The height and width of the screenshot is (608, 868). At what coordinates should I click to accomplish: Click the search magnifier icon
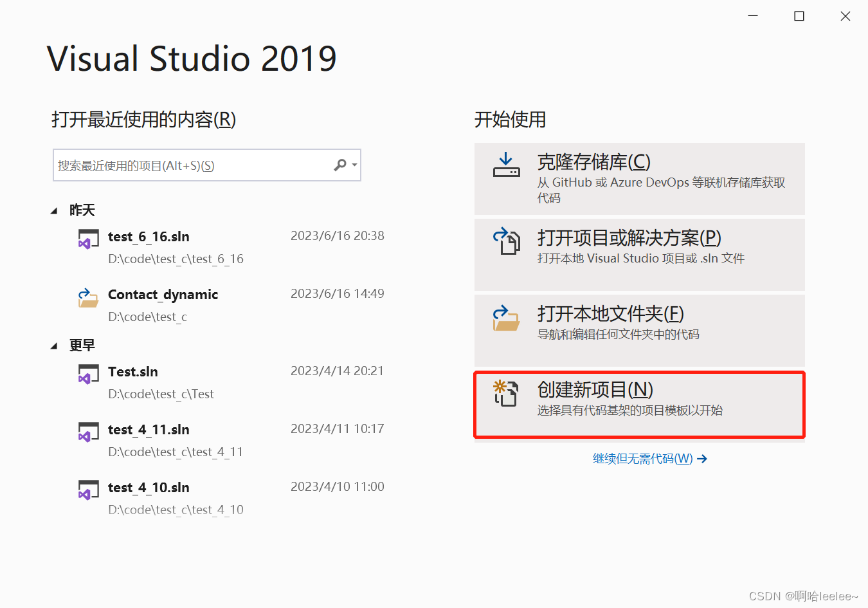(340, 165)
